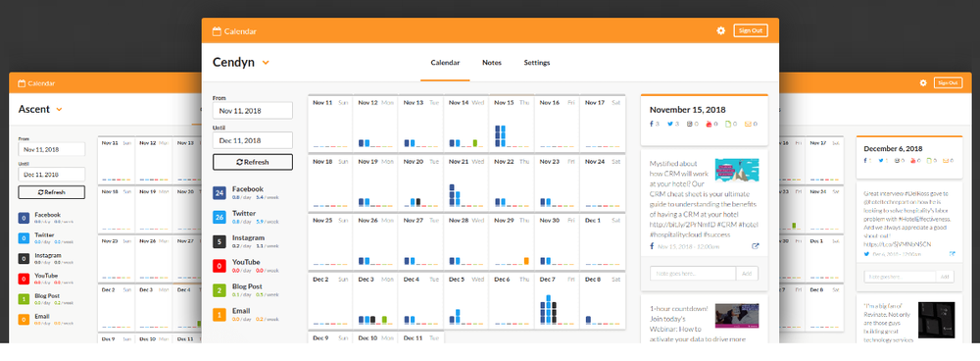This screenshot has width=980, height=361.
Task: Select the Instagram count badge showing 5
Action: [219, 241]
